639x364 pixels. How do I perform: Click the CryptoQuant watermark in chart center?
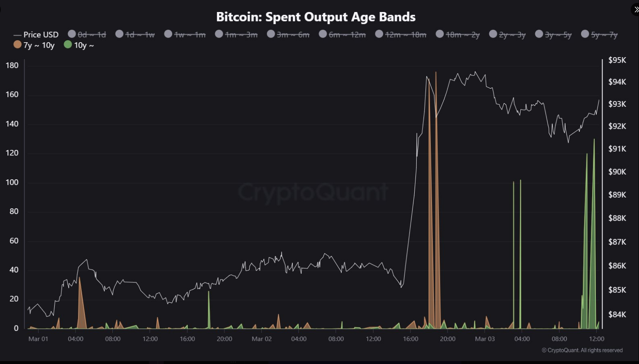[313, 192]
